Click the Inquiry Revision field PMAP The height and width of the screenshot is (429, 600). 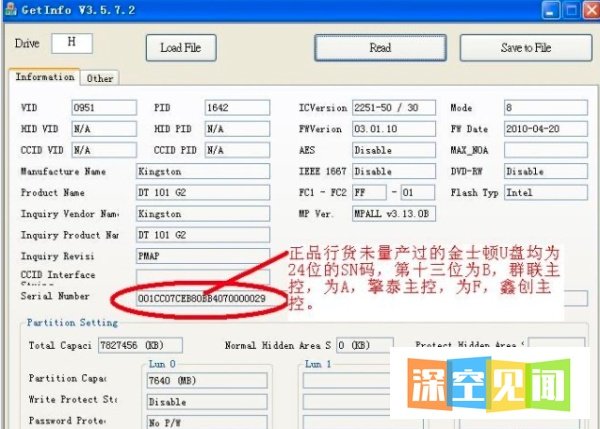[203, 256]
